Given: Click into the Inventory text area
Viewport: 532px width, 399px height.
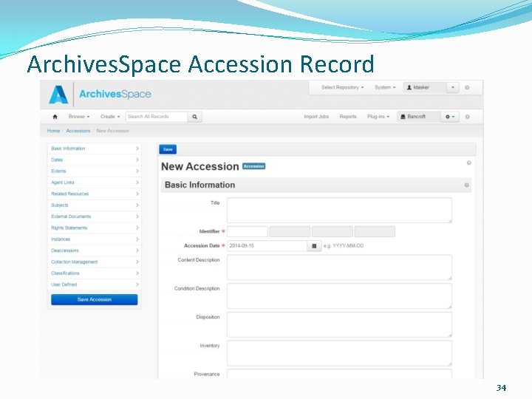Looking at the screenshot, I should (339, 353).
